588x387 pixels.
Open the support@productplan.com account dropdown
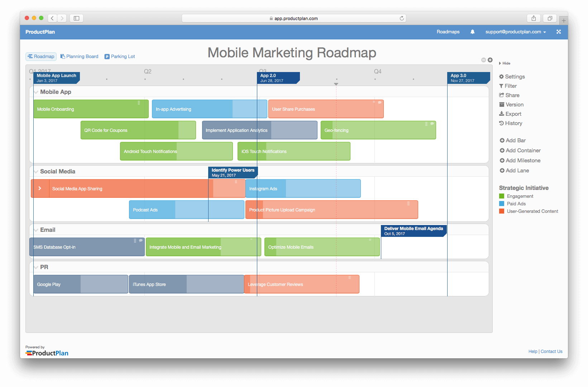pyautogui.click(x=515, y=32)
